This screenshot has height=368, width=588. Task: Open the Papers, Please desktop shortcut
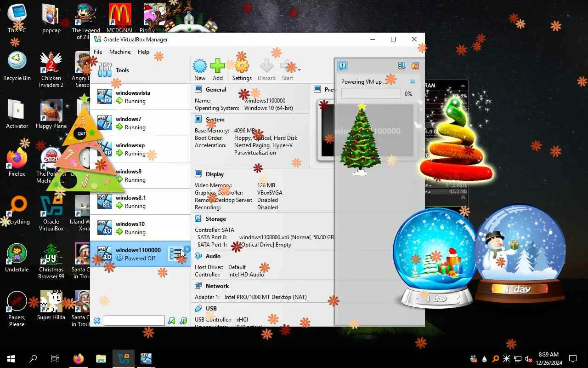click(17, 308)
